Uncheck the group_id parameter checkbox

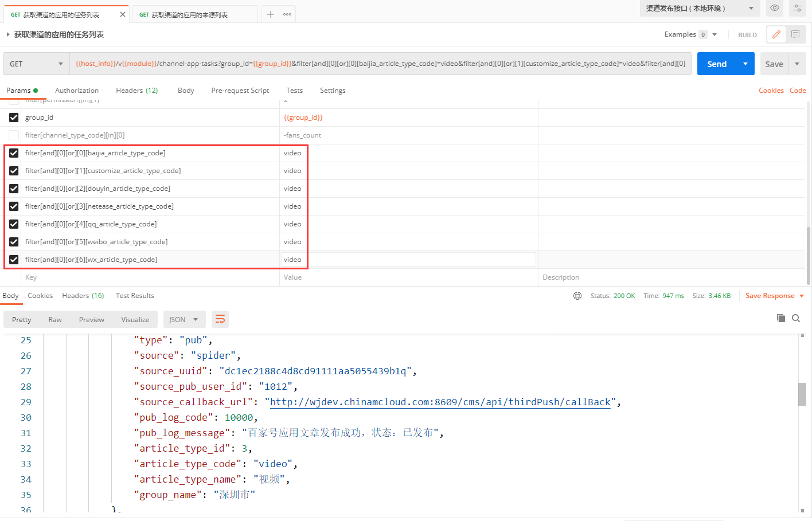click(x=14, y=117)
